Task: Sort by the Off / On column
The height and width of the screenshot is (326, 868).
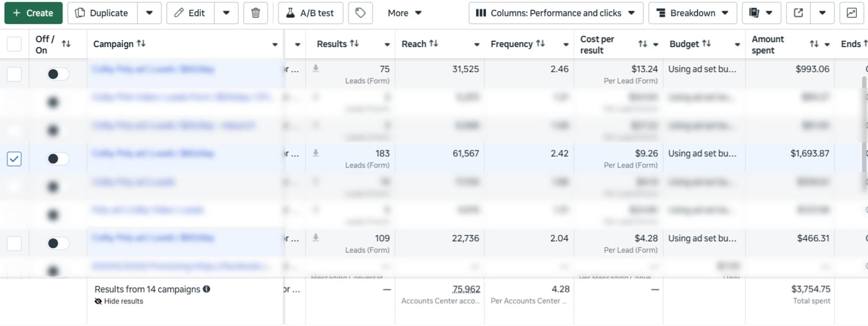Action: [x=66, y=44]
